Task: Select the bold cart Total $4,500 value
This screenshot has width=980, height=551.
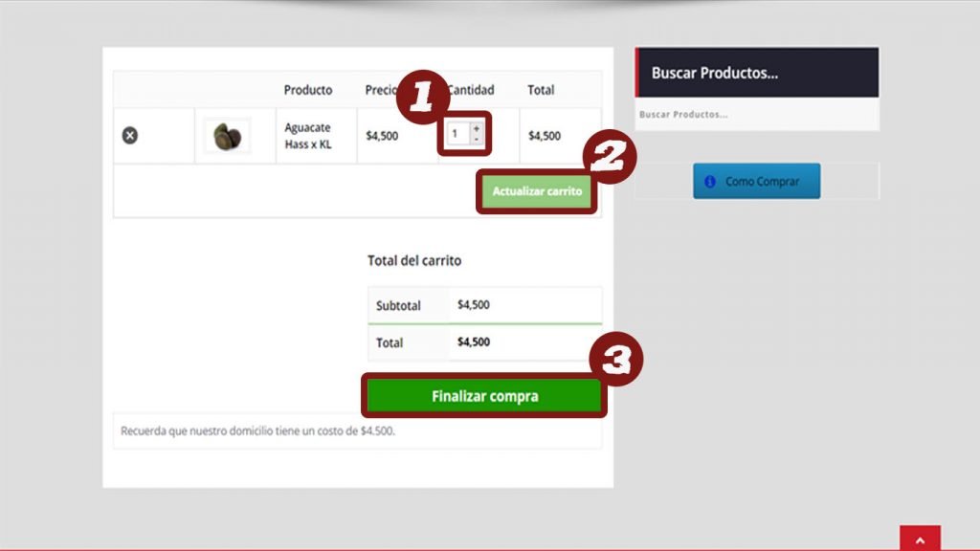Action: (x=474, y=342)
